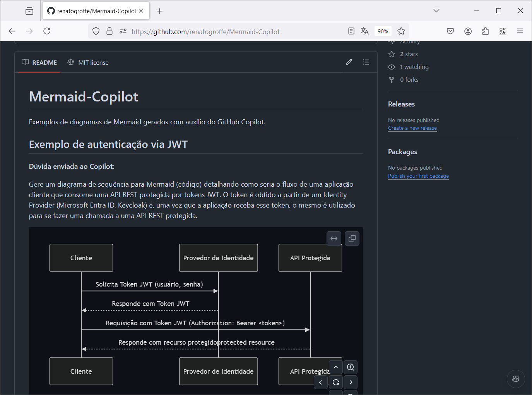Edit the README with the pencil icon
This screenshot has width=532, height=395.
(x=349, y=62)
